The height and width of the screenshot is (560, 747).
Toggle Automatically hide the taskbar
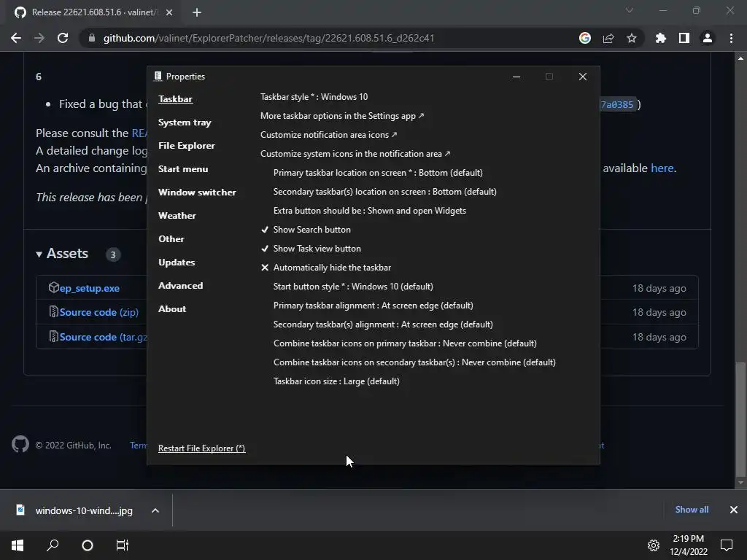tap(326, 268)
